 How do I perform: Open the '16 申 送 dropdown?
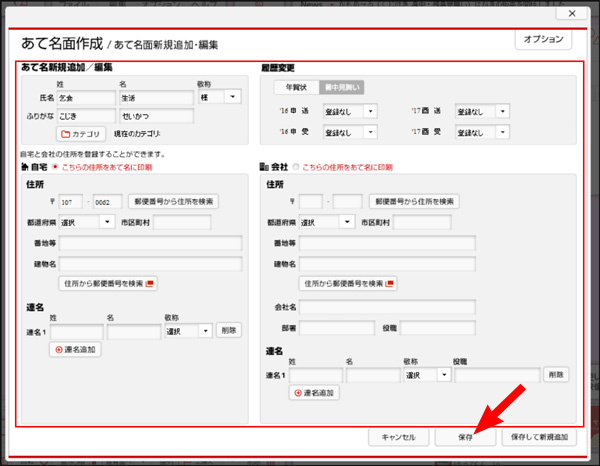pos(350,111)
